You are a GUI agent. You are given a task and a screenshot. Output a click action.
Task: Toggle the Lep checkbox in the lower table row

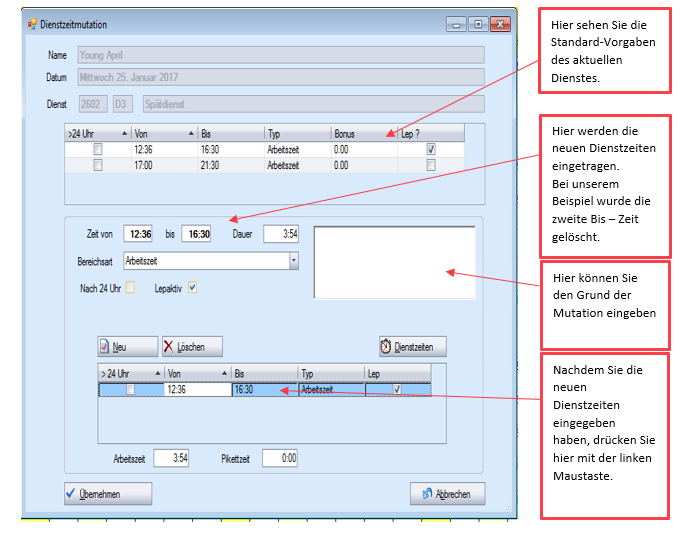coord(397,389)
